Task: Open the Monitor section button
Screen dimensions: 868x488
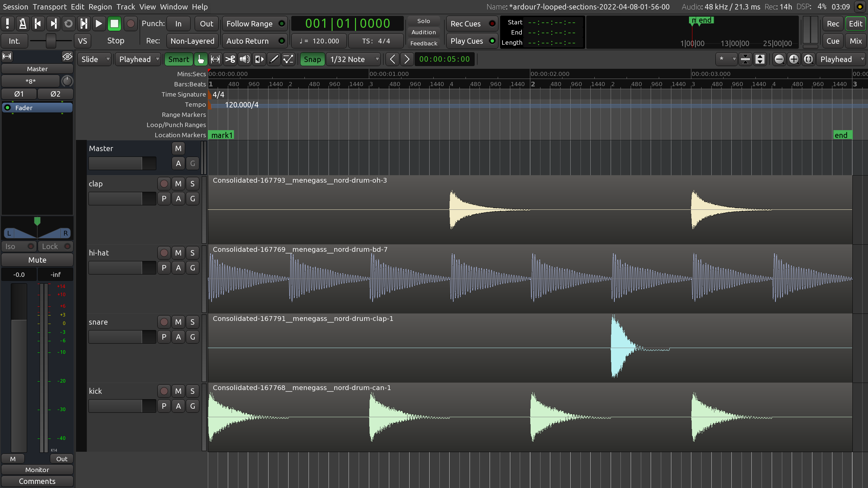Action: point(37,470)
